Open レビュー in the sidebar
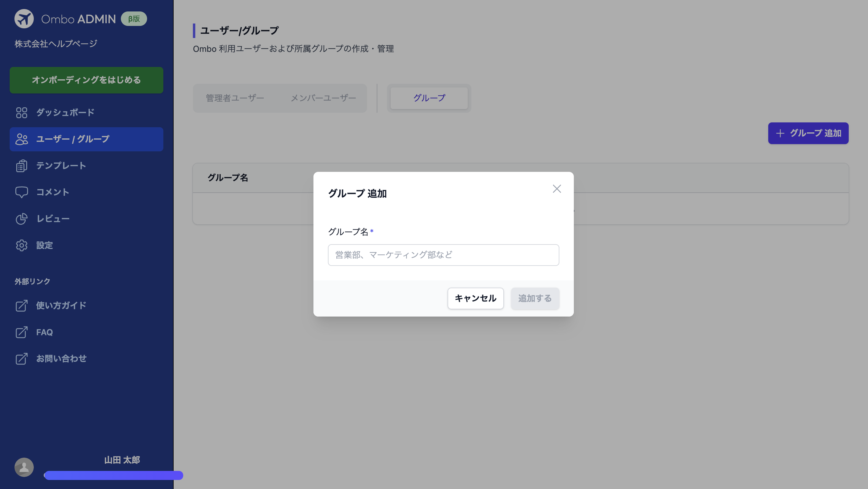Image resolution: width=868 pixels, height=489 pixels. click(86, 219)
